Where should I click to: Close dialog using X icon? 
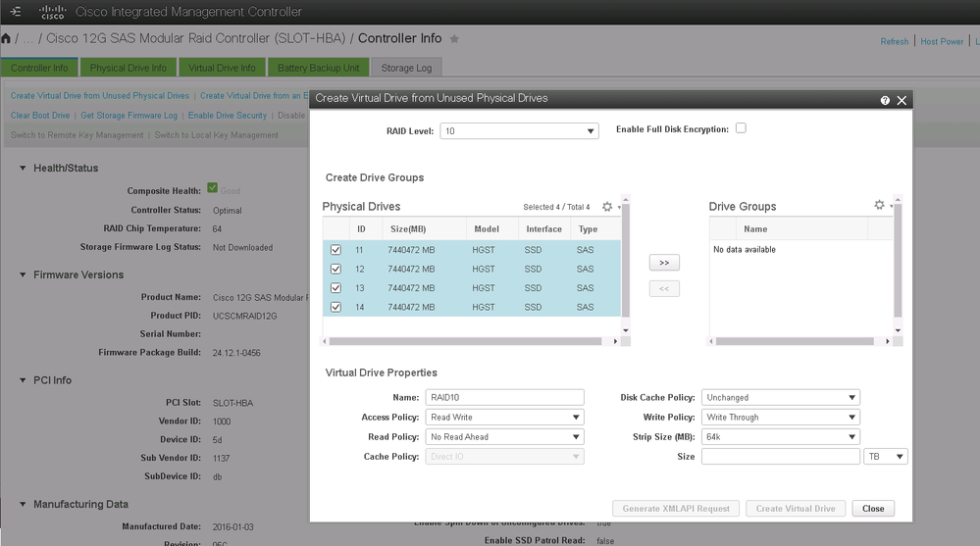coord(902,100)
